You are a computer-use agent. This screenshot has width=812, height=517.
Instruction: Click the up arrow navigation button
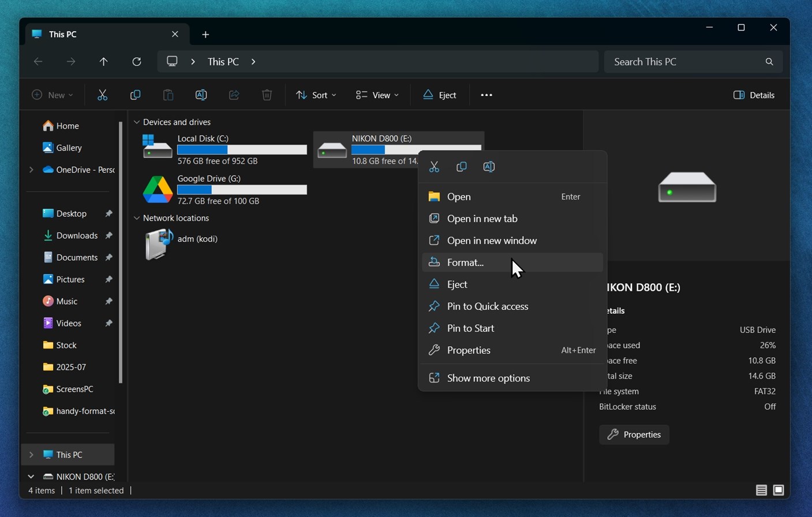pos(104,62)
